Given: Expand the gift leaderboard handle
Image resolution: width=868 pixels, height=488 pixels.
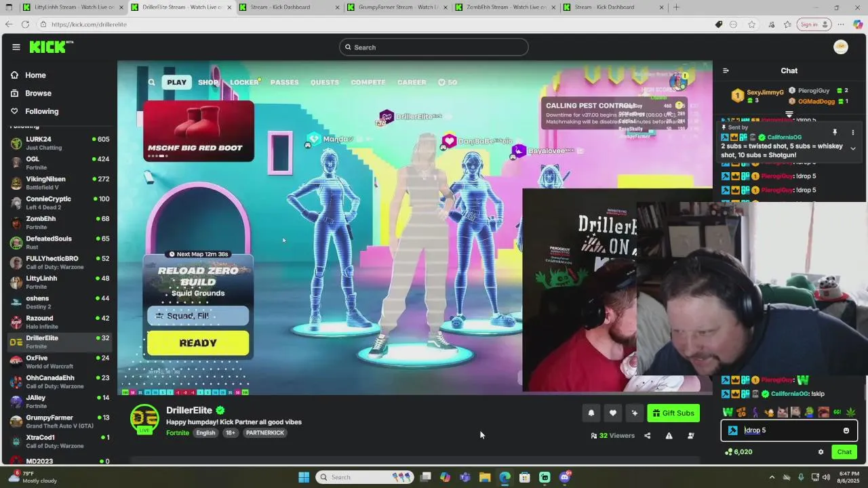Looking at the screenshot, I should (x=789, y=114).
